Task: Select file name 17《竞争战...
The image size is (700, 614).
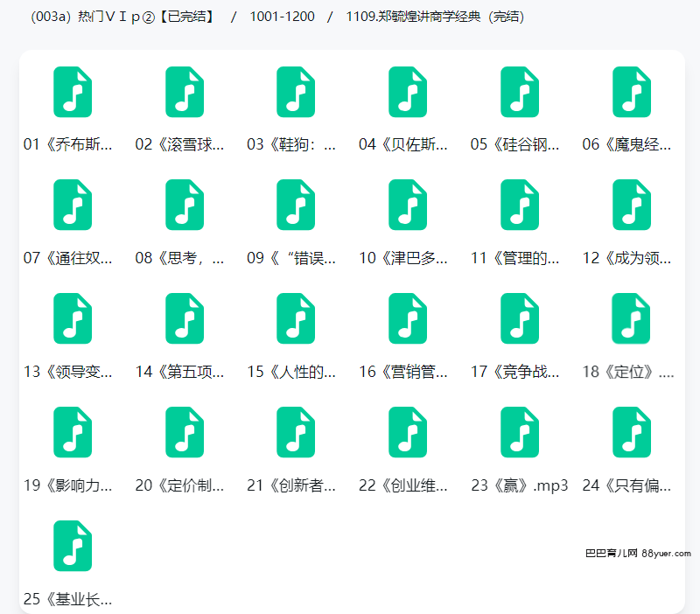Action: coord(514,372)
